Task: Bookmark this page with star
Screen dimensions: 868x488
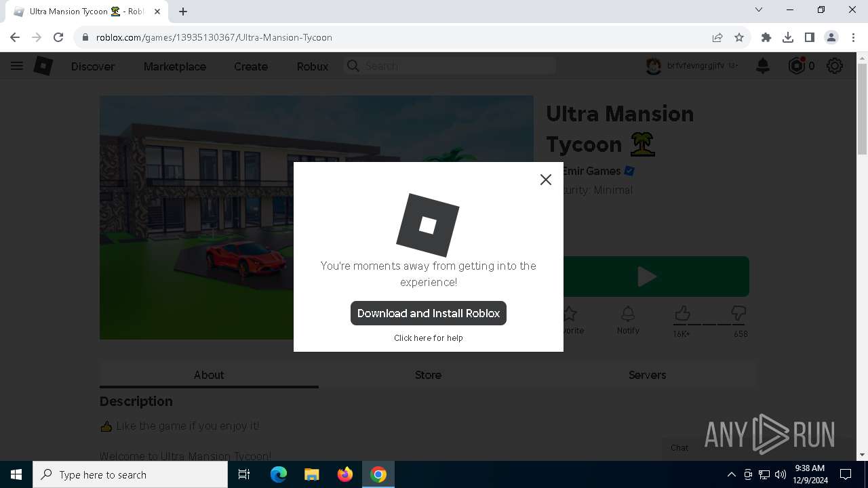Action: click(x=739, y=37)
